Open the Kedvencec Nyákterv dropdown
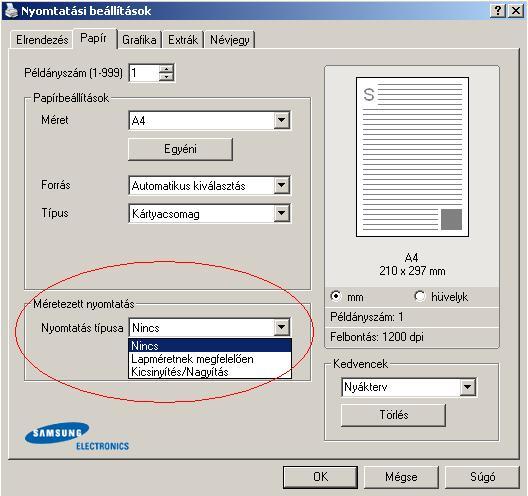This screenshot has height=496, width=528. pyautogui.click(x=468, y=387)
